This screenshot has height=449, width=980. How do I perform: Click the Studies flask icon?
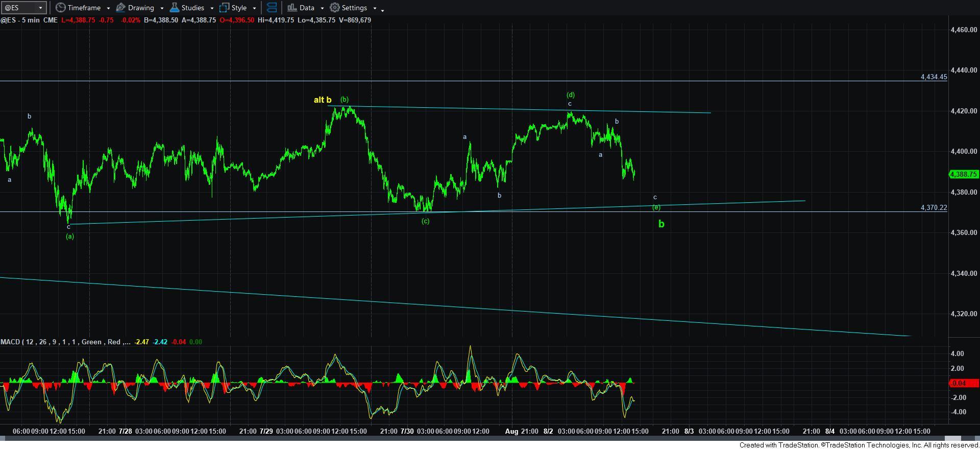(x=174, y=8)
